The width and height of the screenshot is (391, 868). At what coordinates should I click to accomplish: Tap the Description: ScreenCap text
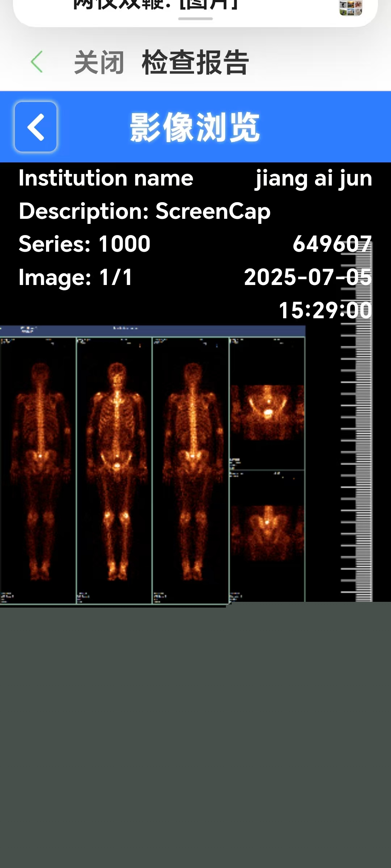(x=144, y=211)
